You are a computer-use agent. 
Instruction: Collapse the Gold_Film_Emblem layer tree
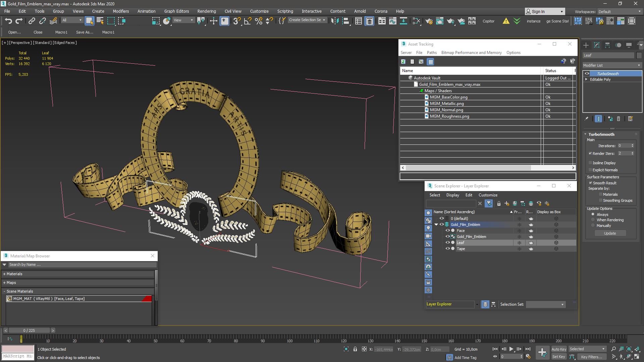(436, 225)
